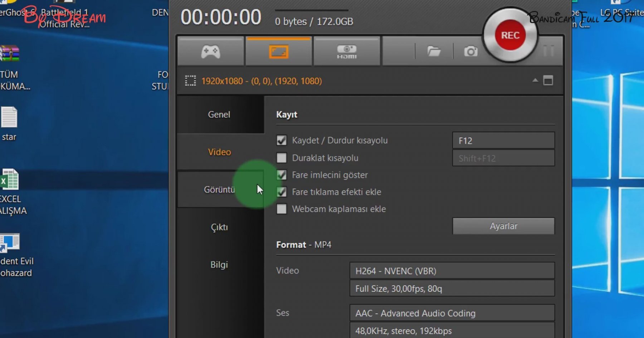Click Format - MP4 heading

pyautogui.click(x=304, y=245)
